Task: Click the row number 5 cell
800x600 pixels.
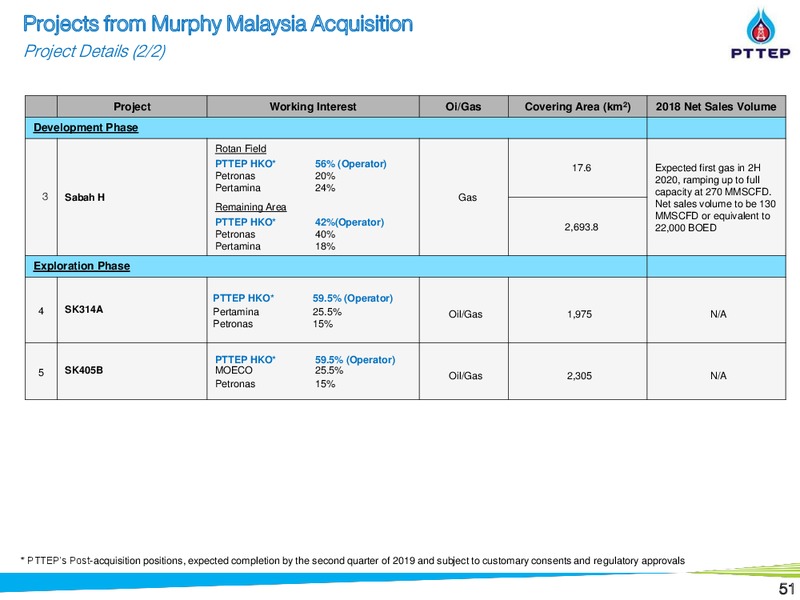Action: (x=41, y=372)
